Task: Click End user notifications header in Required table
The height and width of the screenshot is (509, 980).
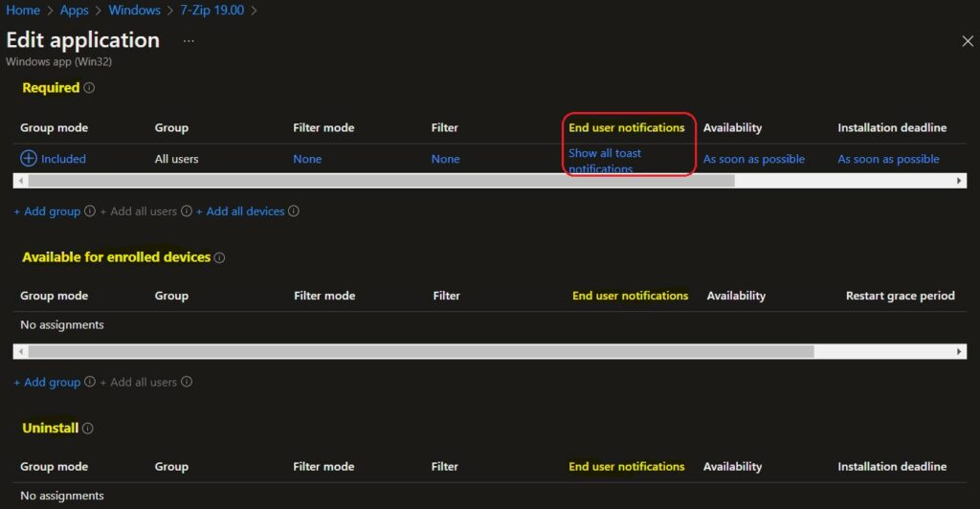Action: [x=626, y=127]
